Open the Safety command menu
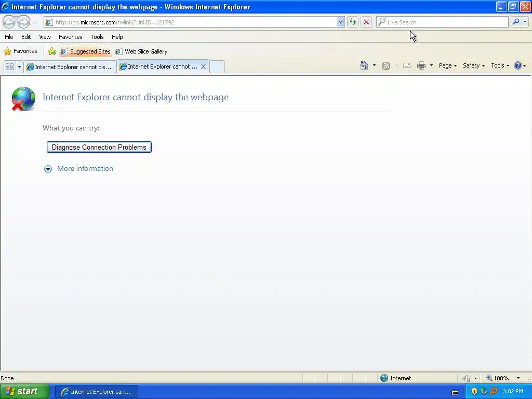 [x=474, y=65]
